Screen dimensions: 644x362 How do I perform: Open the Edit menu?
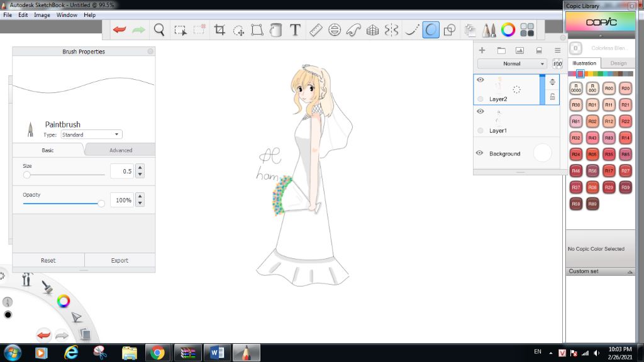(23, 15)
